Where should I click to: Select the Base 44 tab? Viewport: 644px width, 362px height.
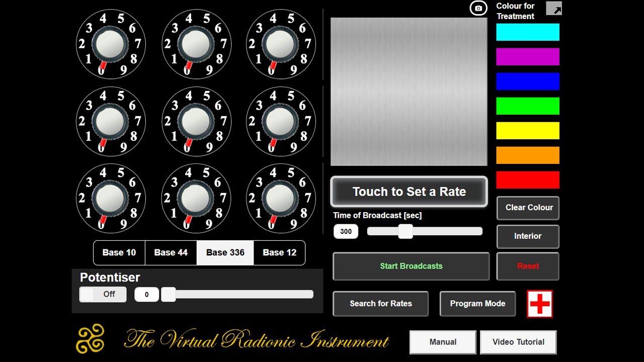click(x=171, y=252)
